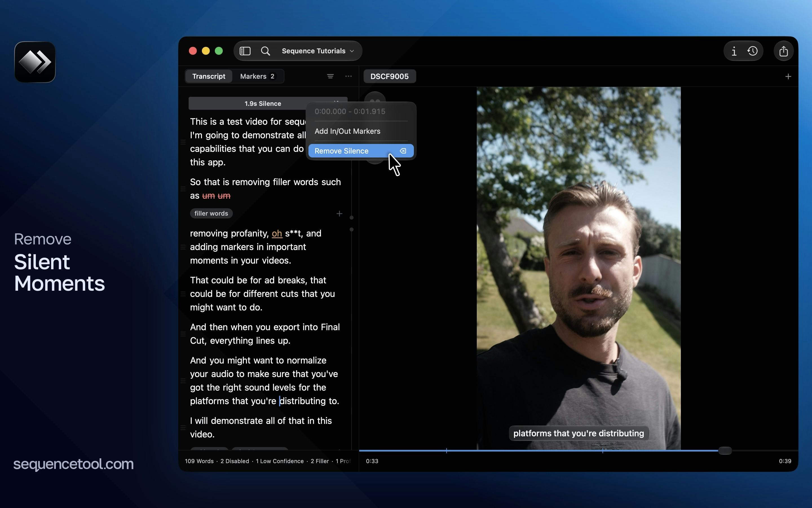812x508 pixels.
Task: Click the paragraph "That could be for ad breaks"
Action: [262, 294]
